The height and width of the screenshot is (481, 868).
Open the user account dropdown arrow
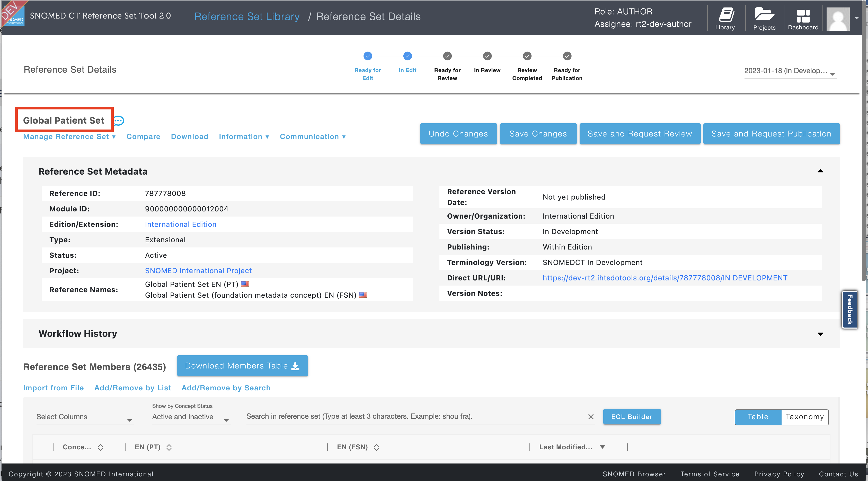[x=857, y=18]
